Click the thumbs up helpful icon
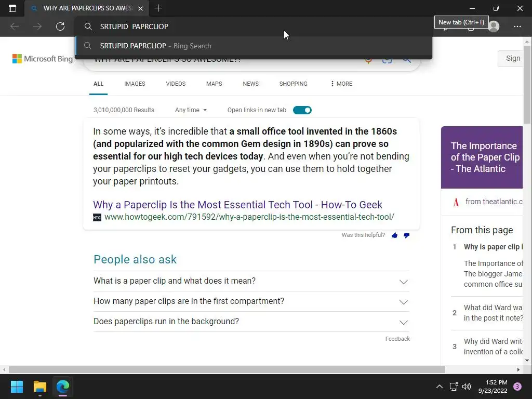The height and width of the screenshot is (399, 532). 395,235
